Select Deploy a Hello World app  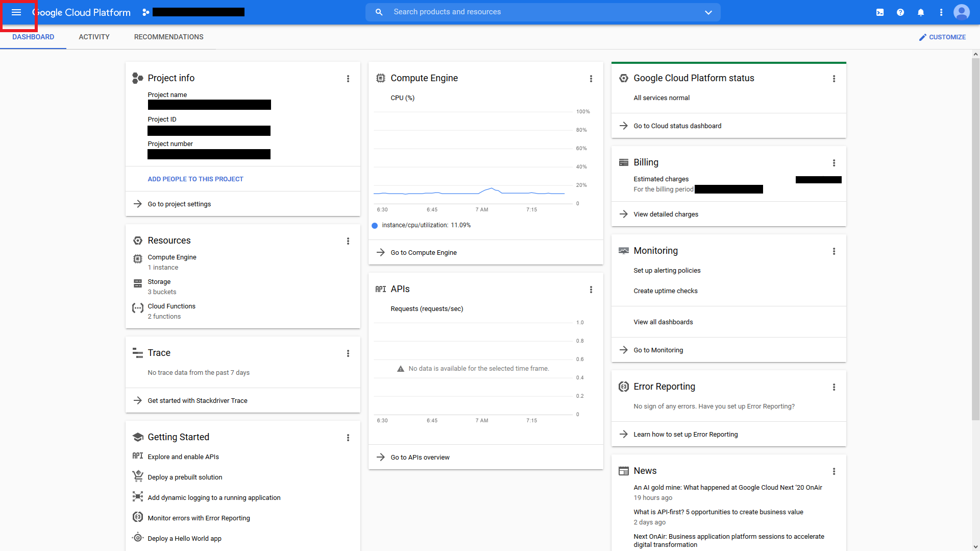(x=184, y=539)
